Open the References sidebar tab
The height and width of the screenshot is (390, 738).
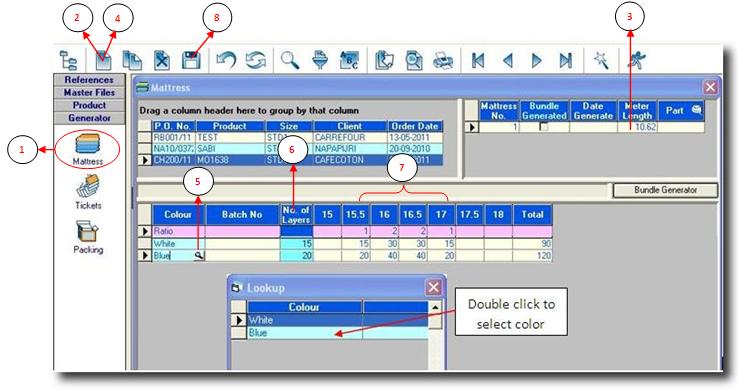click(x=89, y=80)
